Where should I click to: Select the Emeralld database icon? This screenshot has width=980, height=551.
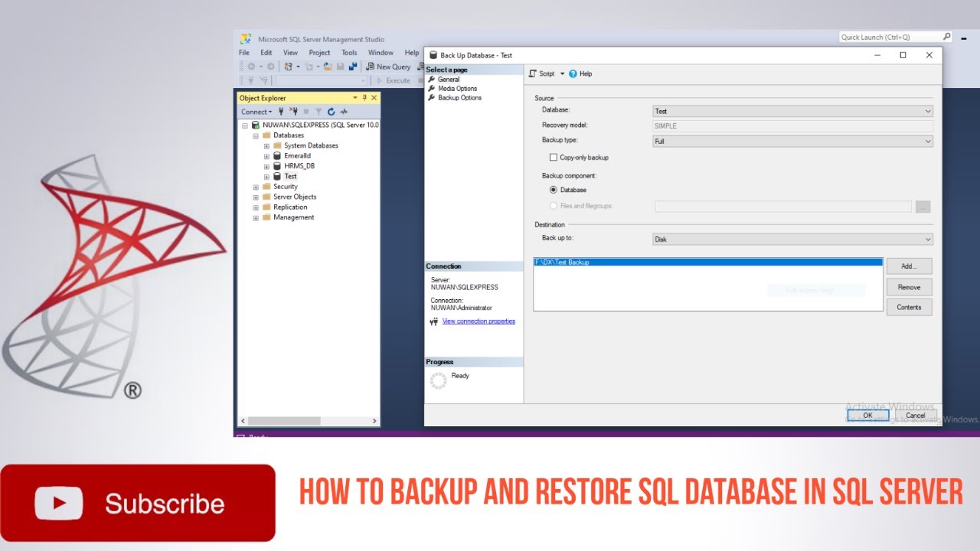point(277,156)
